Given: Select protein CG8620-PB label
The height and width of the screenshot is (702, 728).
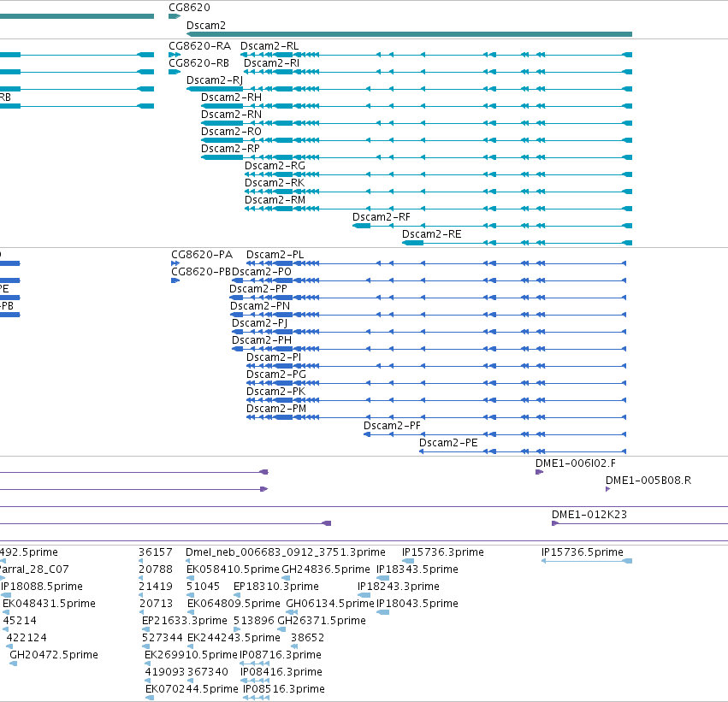Looking at the screenshot, I should [201, 272].
